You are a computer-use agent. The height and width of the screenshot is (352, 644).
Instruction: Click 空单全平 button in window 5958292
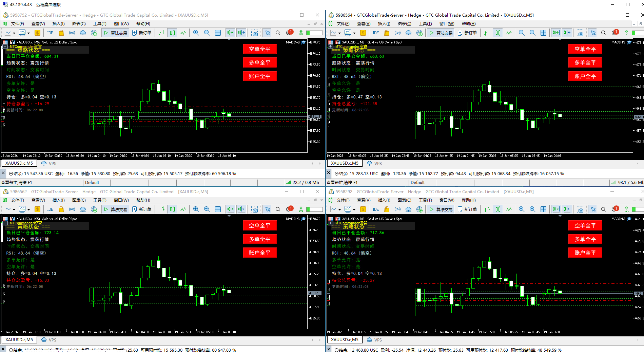(x=585, y=226)
